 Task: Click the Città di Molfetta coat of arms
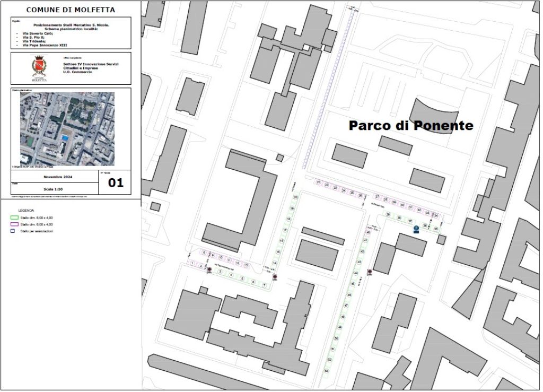point(39,68)
